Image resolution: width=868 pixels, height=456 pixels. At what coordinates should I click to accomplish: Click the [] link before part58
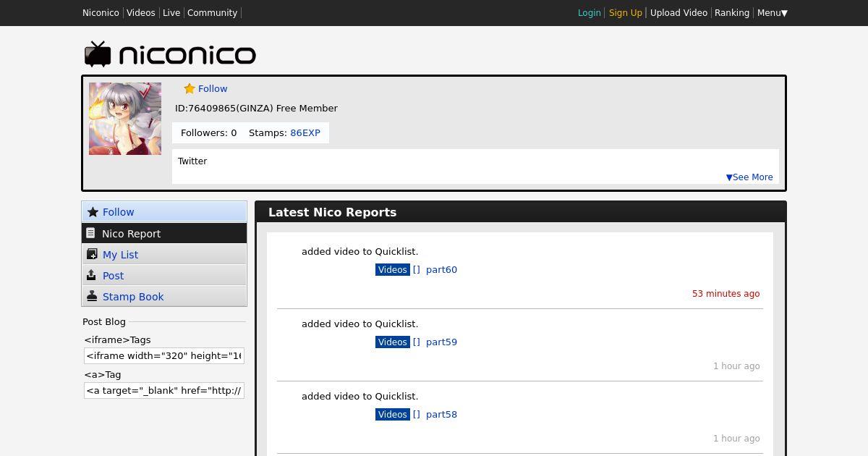(417, 415)
